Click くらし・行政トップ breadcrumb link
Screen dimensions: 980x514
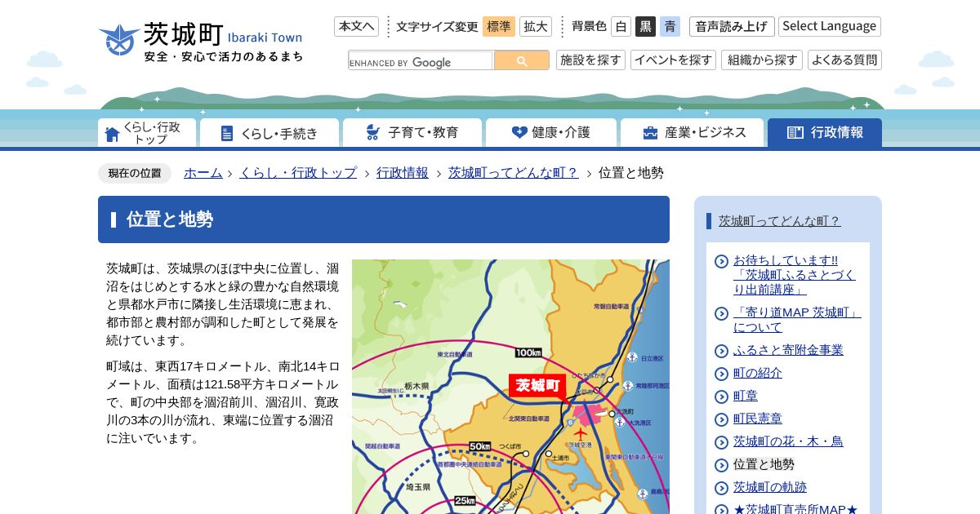(298, 173)
